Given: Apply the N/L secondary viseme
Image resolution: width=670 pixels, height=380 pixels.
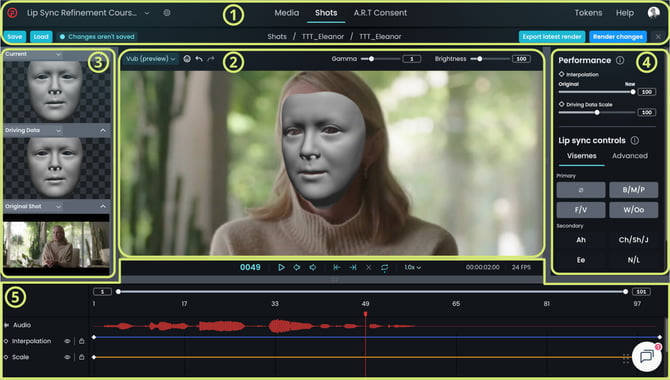Looking at the screenshot, I should coord(634,260).
